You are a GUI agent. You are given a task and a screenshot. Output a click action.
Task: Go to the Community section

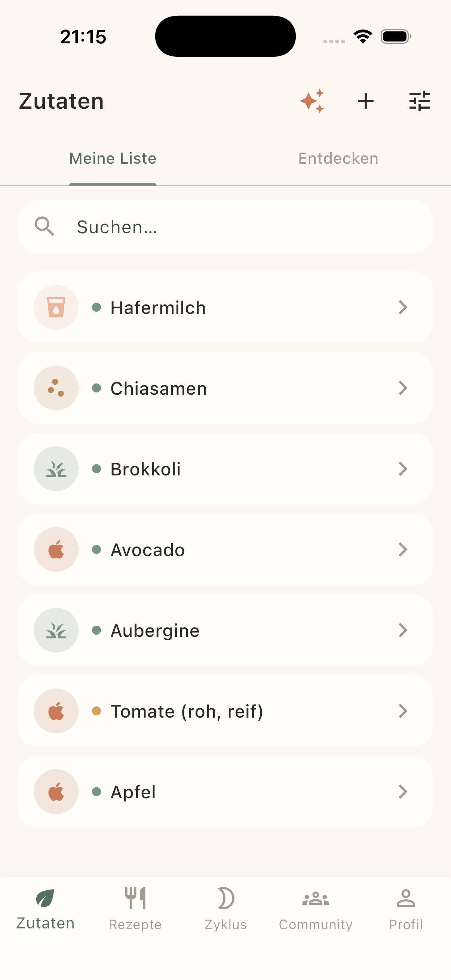point(316,909)
